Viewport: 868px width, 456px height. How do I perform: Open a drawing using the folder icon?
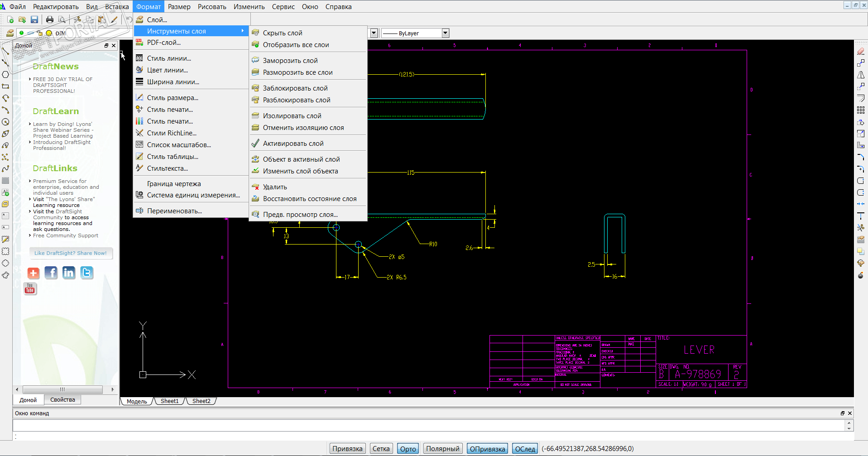pyautogui.click(x=22, y=19)
